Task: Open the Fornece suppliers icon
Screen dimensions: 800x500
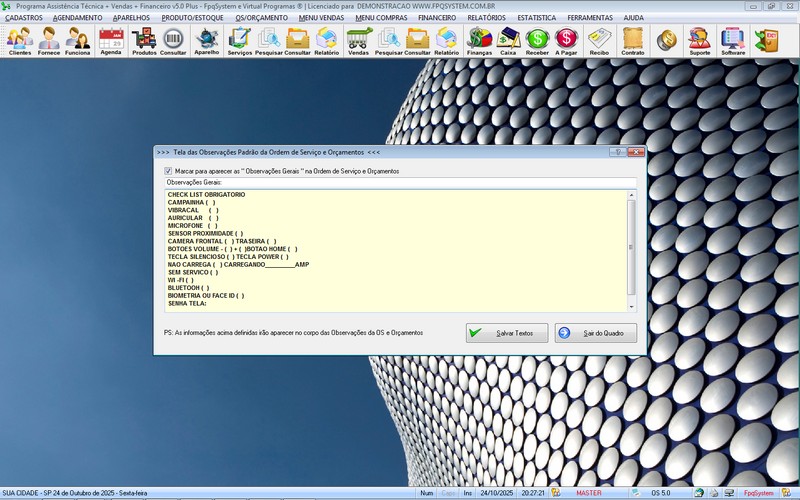Action: click(x=49, y=41)
